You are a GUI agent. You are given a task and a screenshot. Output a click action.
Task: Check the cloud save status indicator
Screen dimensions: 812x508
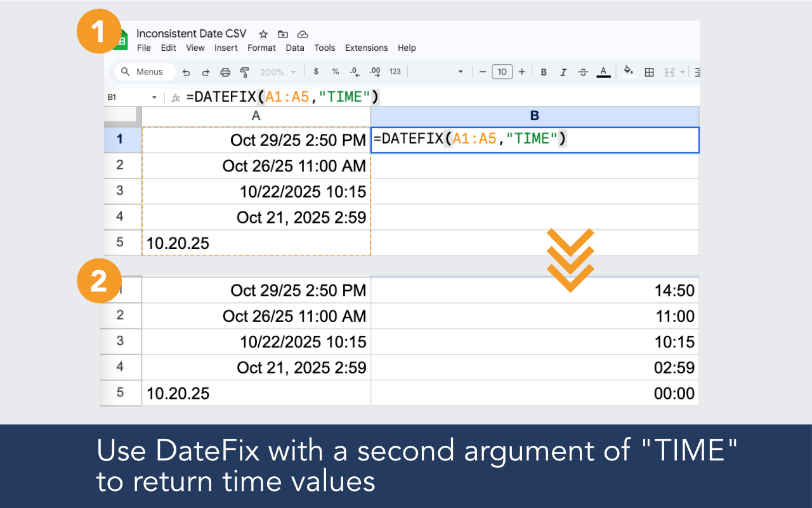303,34
